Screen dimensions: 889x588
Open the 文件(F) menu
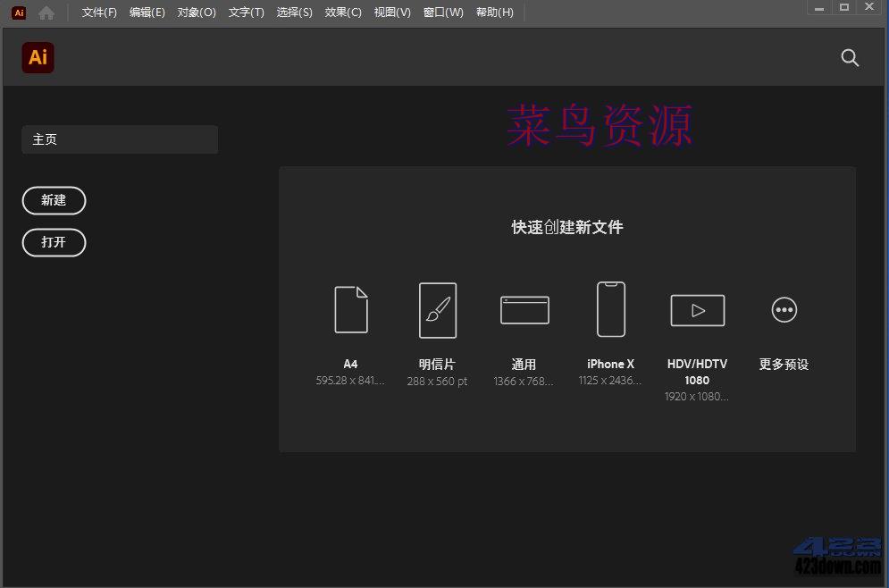99,13
